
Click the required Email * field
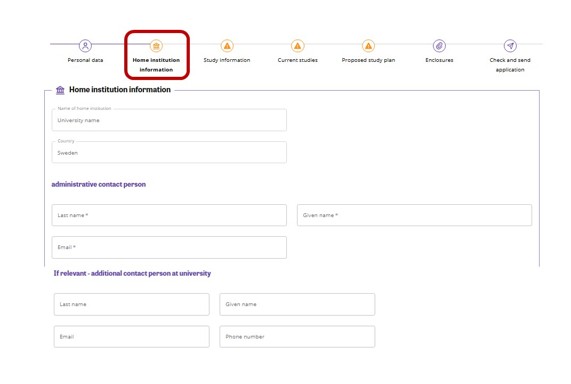(x=169, y=247)
